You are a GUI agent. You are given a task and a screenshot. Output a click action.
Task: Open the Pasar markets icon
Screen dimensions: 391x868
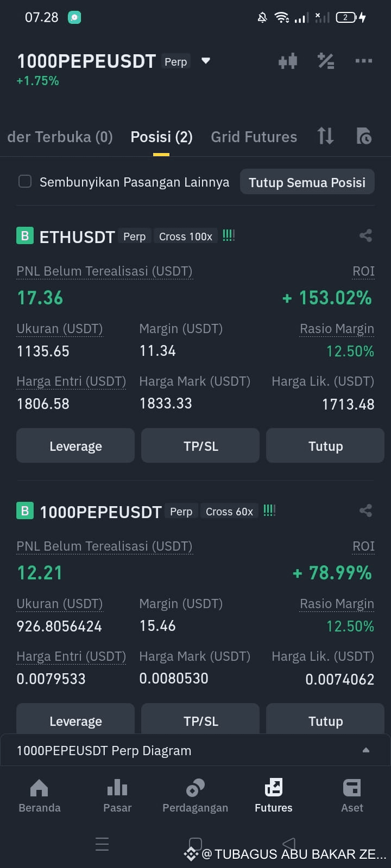117,788
